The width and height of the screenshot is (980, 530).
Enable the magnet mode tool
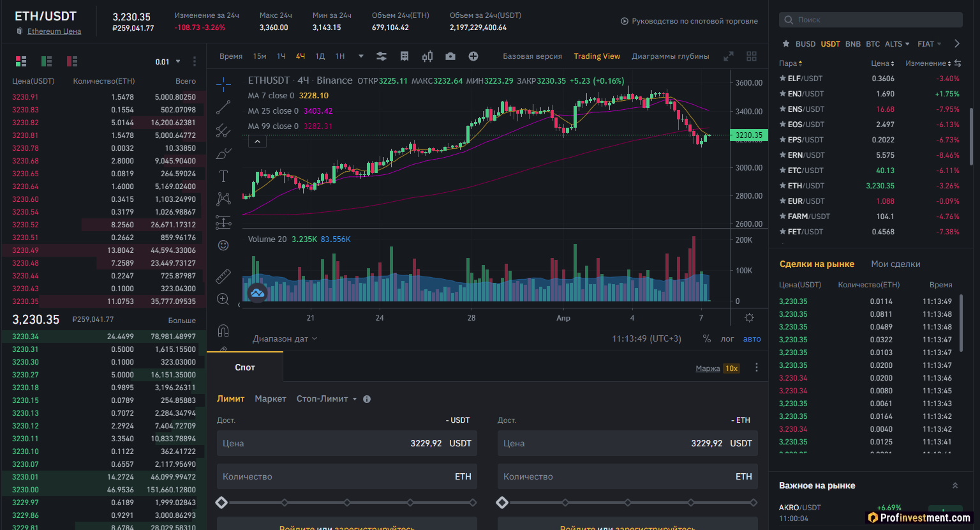[x=223, y=330]
